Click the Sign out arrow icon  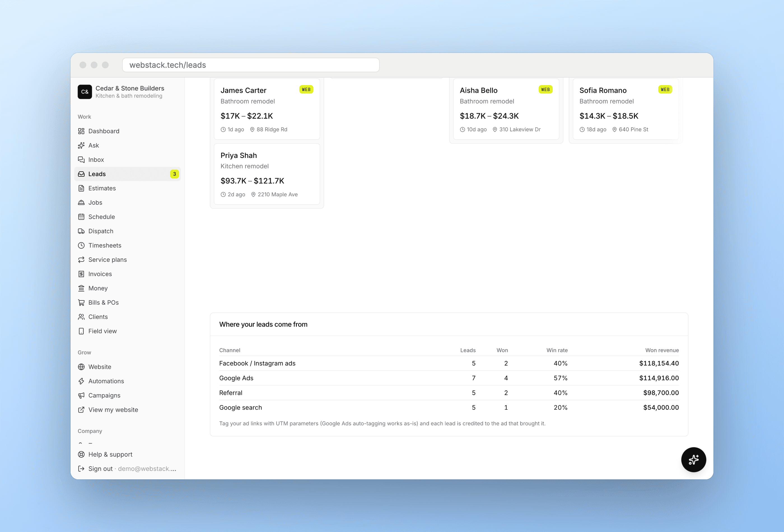[81, 468]
